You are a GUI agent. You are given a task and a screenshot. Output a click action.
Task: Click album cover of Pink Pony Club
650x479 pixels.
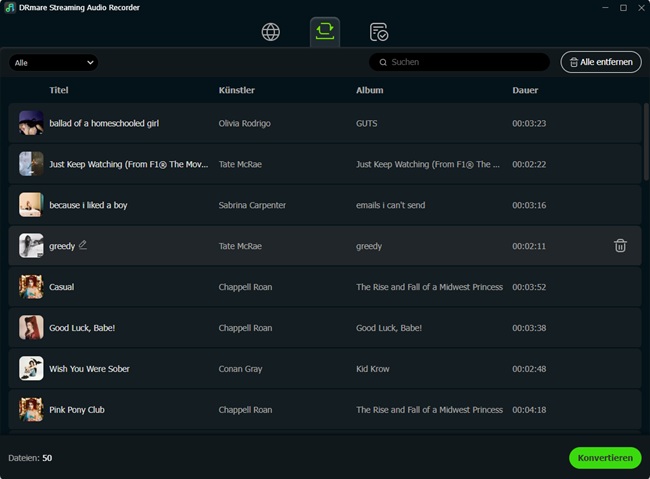click(31, 409)
